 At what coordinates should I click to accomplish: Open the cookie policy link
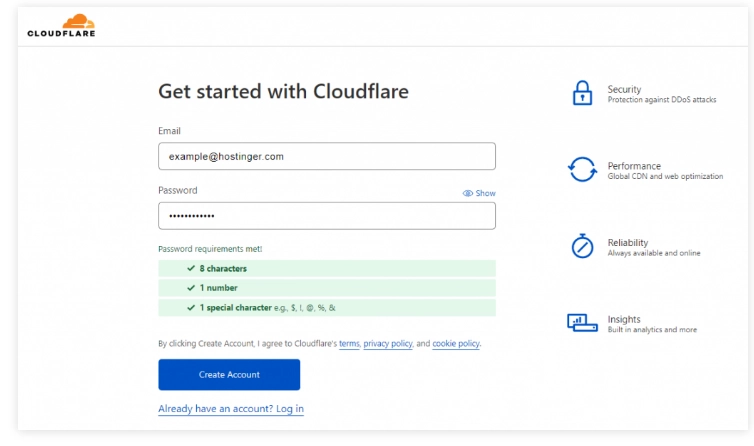point(456,344)
